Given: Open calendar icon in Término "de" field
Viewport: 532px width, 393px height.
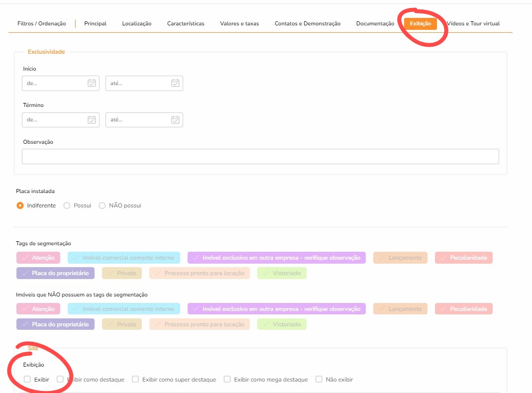Looking at the screenshot, I should click(92, 119).
